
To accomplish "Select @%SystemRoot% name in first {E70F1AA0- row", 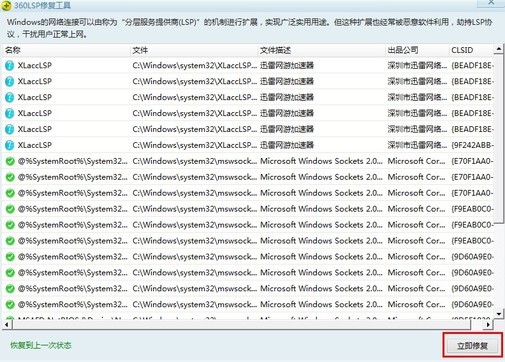I will click(x=72, y=161).
